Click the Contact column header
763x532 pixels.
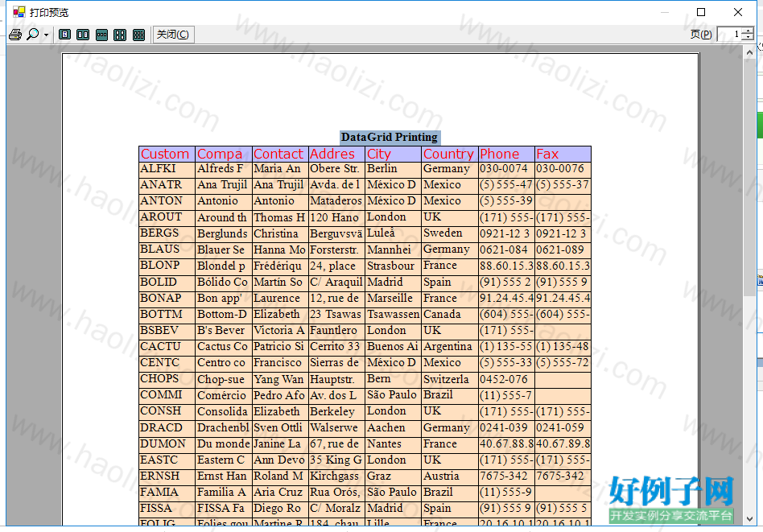coord(280,154)
